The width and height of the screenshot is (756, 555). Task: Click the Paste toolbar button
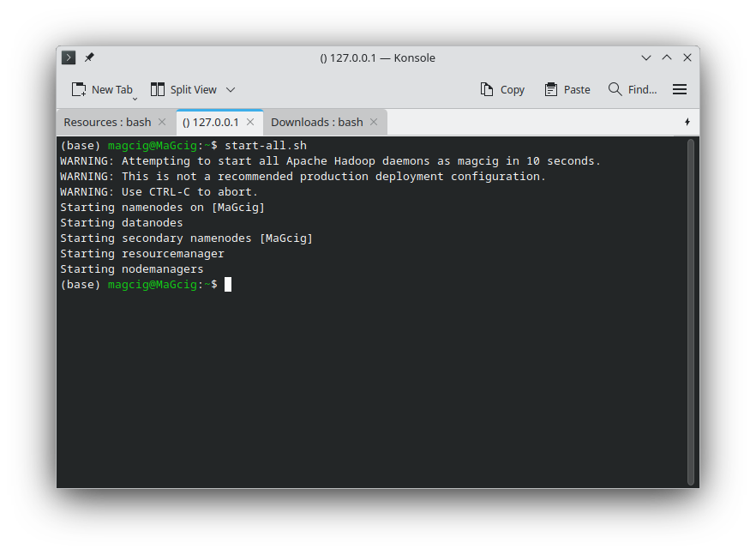coord(567,90)
